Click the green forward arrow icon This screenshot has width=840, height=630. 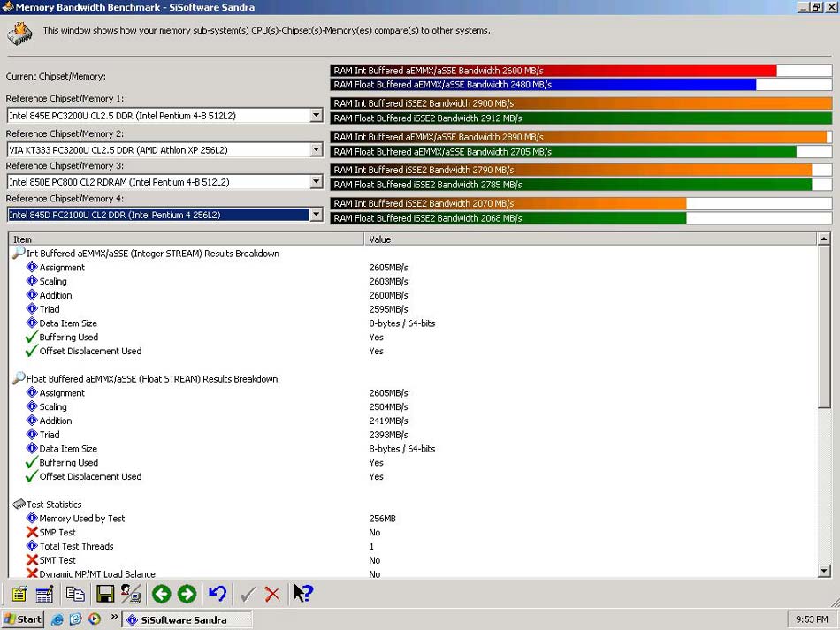[x=187, y=594]
